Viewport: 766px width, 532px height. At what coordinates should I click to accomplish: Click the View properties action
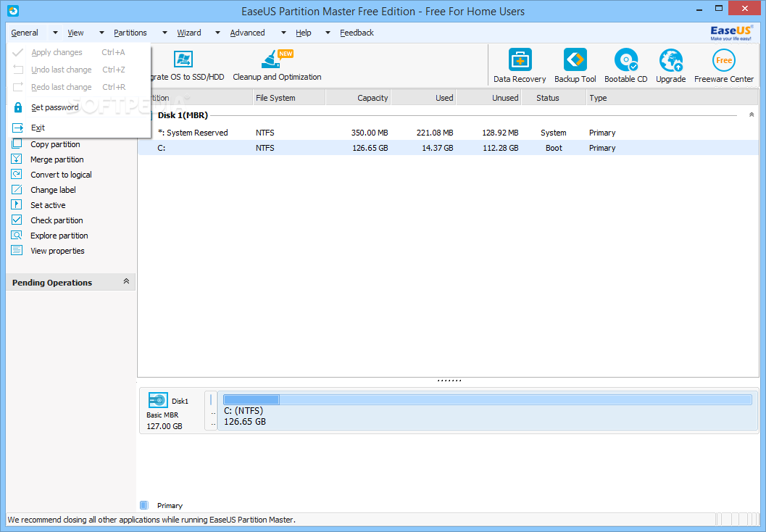pos(57,250)
